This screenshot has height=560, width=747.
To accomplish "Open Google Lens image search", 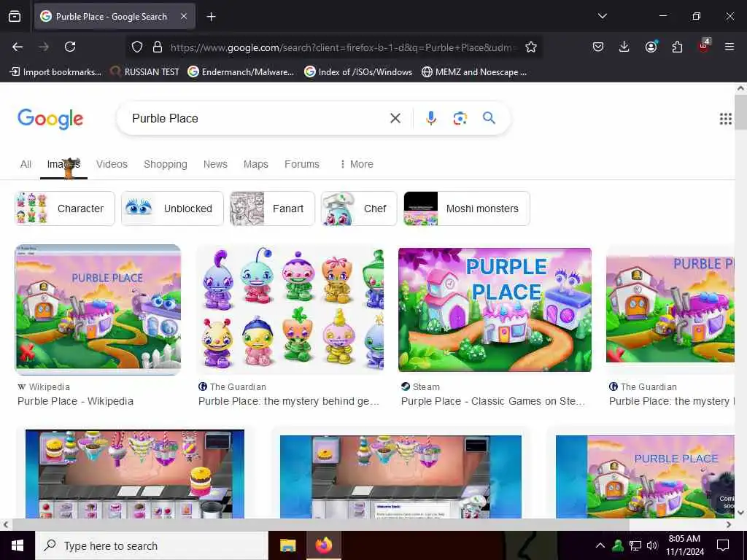I will tap(460, 118).
